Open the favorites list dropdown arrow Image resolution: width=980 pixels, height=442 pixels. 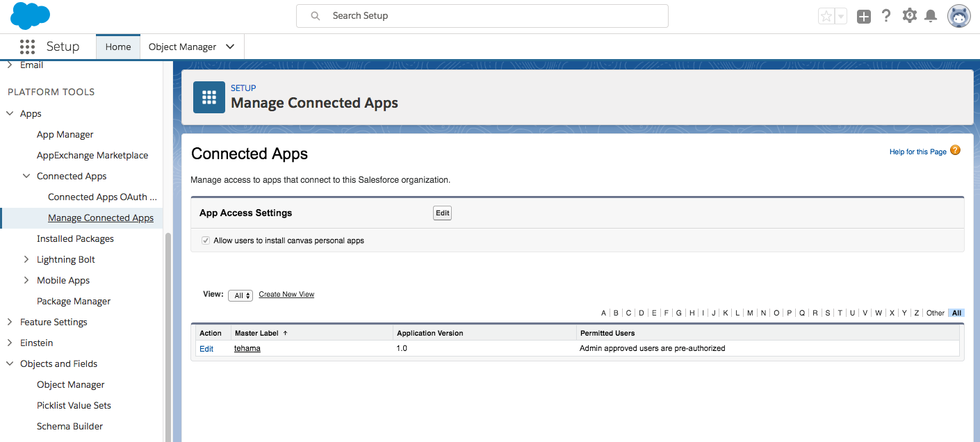(841, 17)
